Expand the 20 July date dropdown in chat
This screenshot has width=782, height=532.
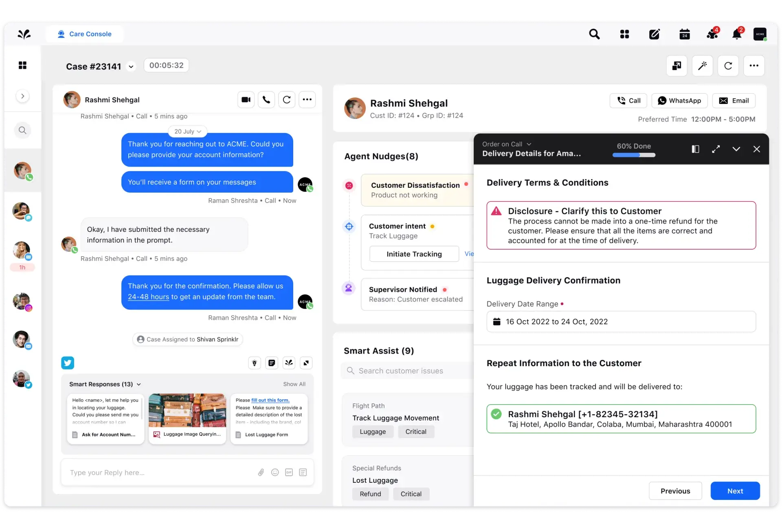(187, 131)
